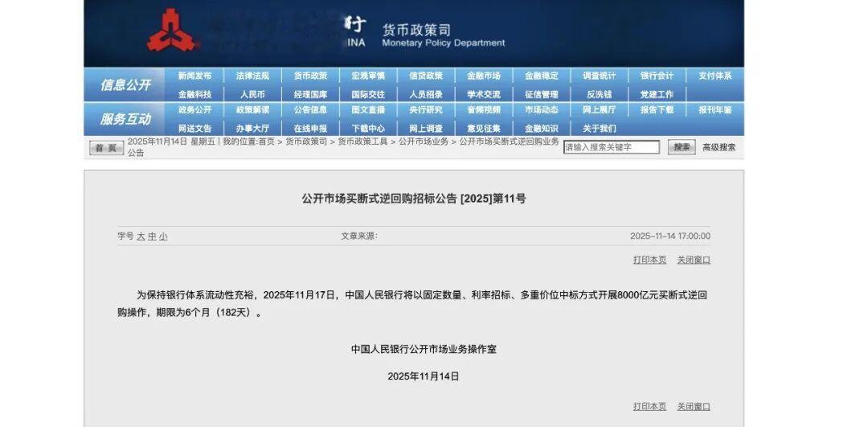
Task: Select the 宏观审慎 navigation entry
Action: tap(368, 76)
